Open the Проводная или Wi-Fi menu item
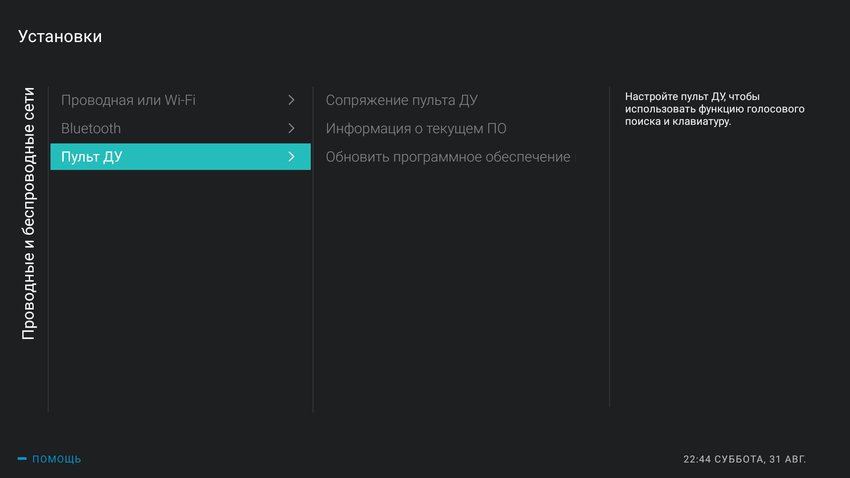The width and height of the screenshot is (850, 478). click(x=127, y=100)
